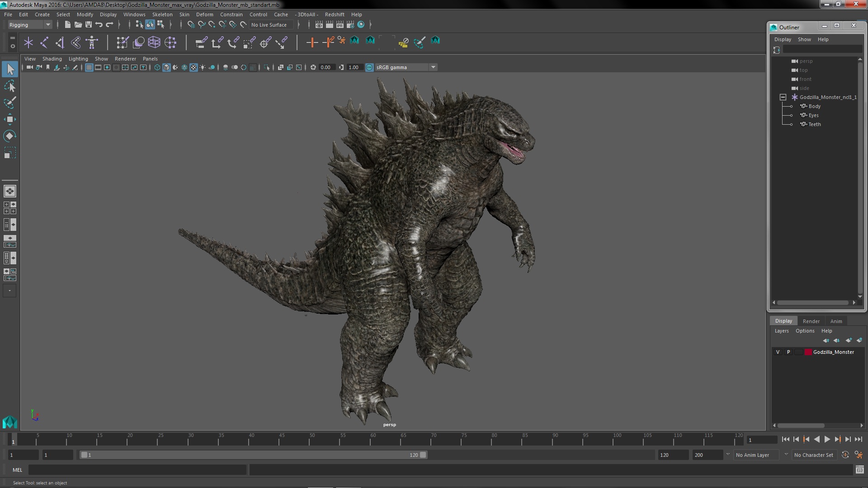Click the orange Set Key shelf icon

point(312,42)
